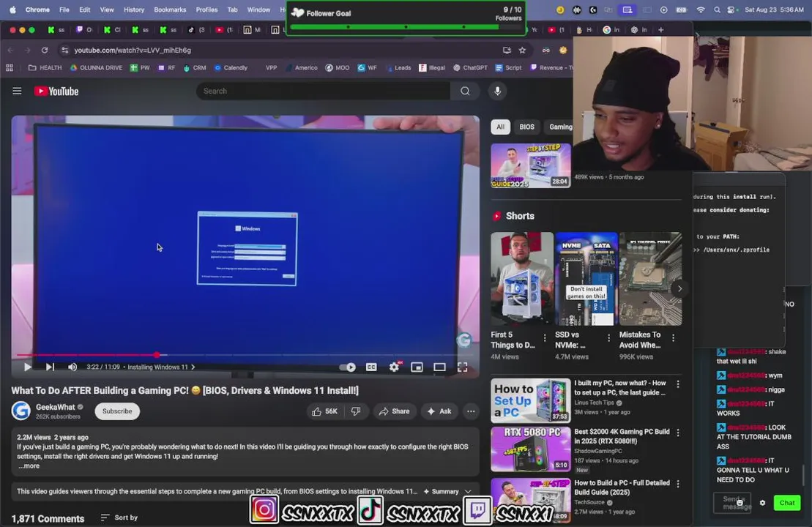The image size is (812, 527).
Task: Open options for Mistakes To Avoid short
Action: tap(673, 338)
